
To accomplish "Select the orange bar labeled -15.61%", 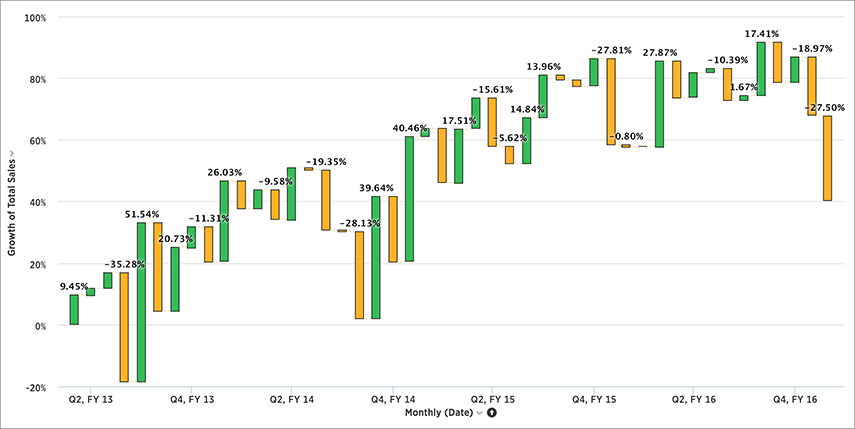I will point(492,122).
